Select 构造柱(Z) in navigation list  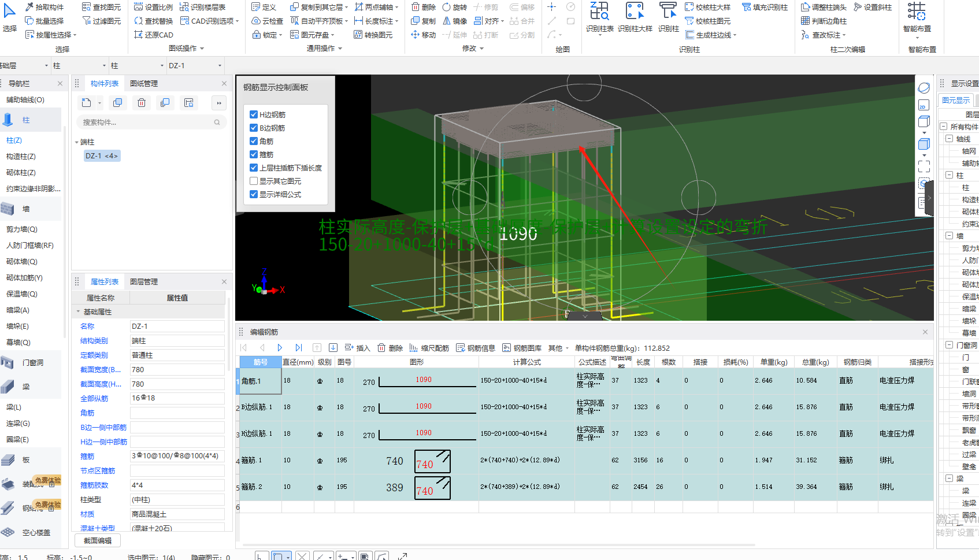21,157
